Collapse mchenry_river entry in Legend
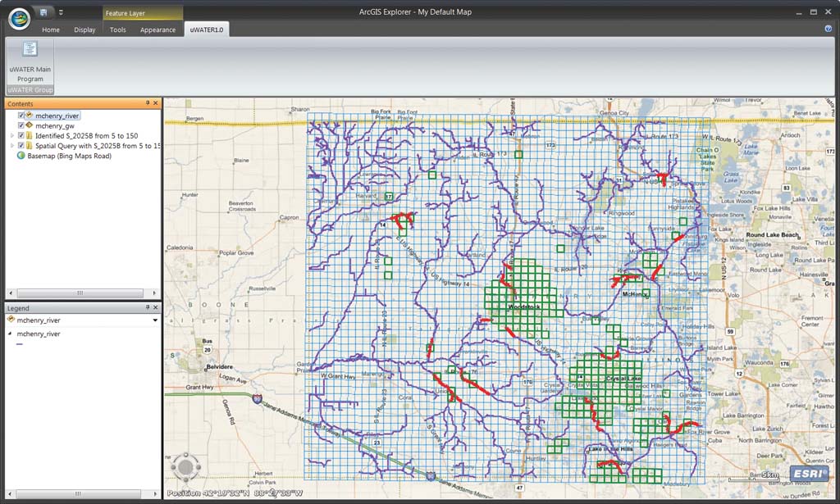 [x=10, y=334]
